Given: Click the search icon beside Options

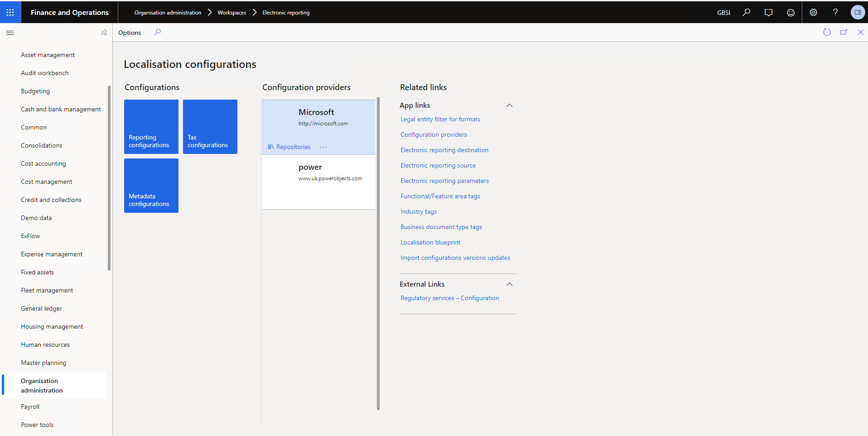Looking at the screenshot, I should 157,32.
